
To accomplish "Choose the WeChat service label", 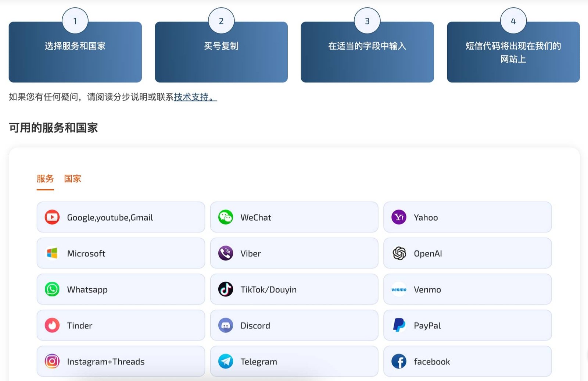I will coord(256,218).
